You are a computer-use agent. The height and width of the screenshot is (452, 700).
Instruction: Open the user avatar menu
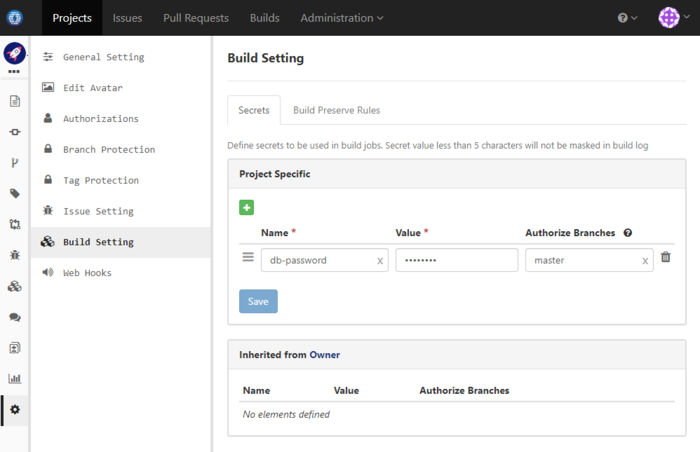pos(670,18)
